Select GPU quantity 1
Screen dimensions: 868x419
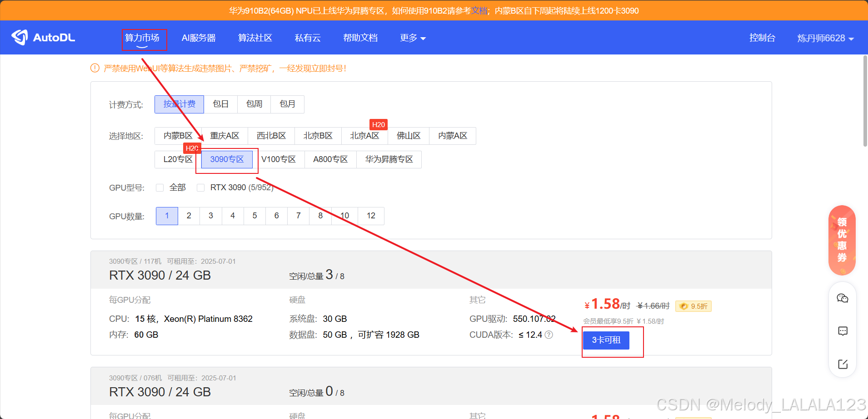tap(167, 216)
